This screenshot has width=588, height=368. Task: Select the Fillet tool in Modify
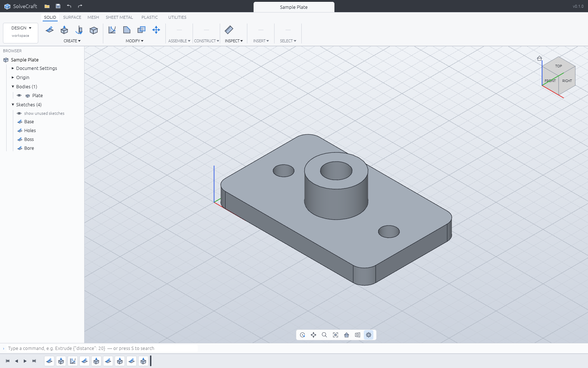[112, 30]
